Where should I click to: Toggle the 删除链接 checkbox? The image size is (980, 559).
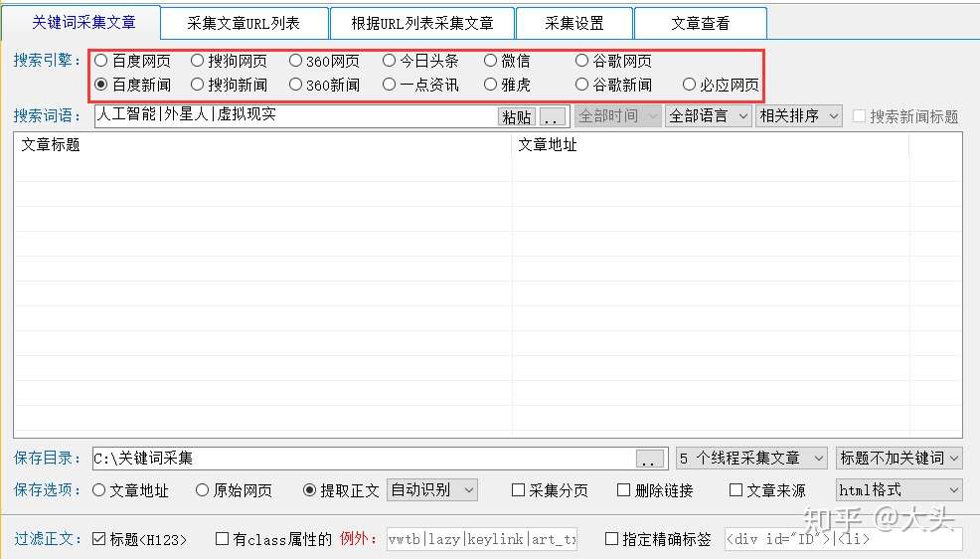tap(623, 490)
